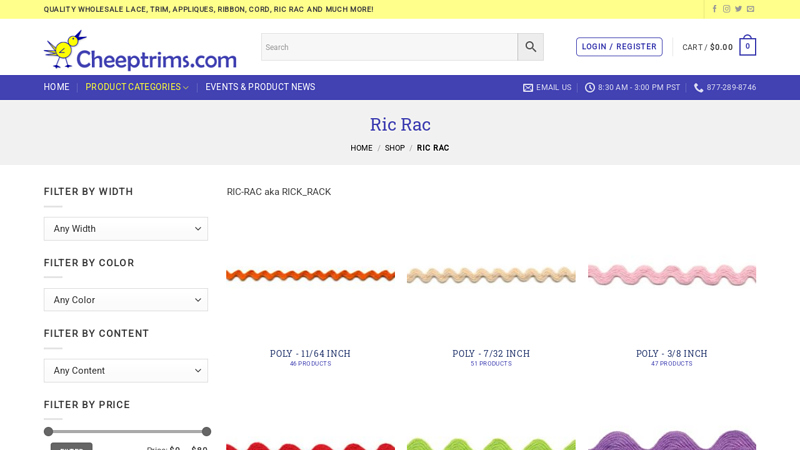
Task: Open the shopping cart bag icon
Action: pos(747,46)
